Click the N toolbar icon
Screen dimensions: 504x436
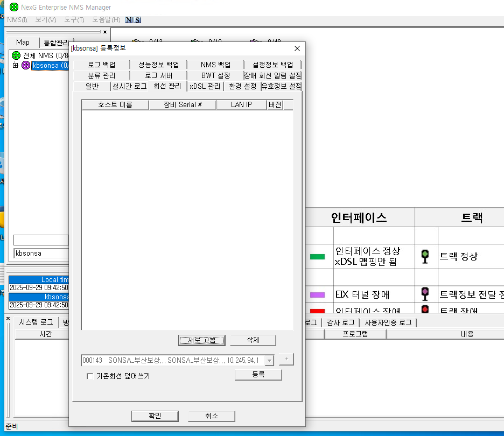coord(129,20)
